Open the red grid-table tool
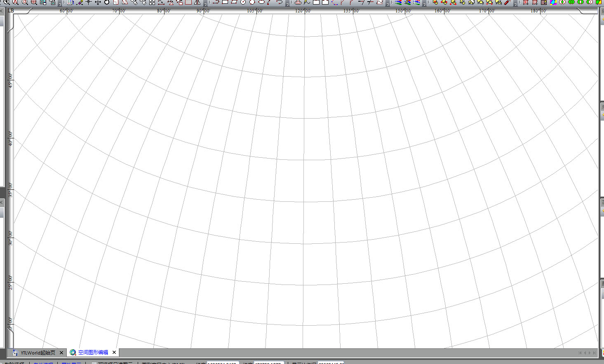Viewport: 604px width, 364px height. (188, 2)
